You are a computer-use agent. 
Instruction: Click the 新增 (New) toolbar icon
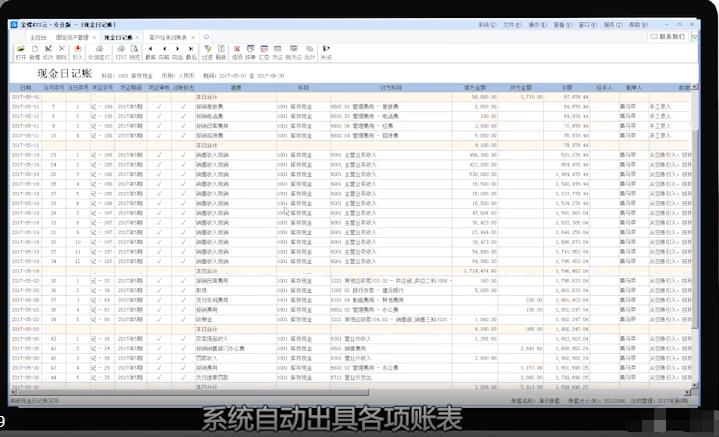point(36,52)
